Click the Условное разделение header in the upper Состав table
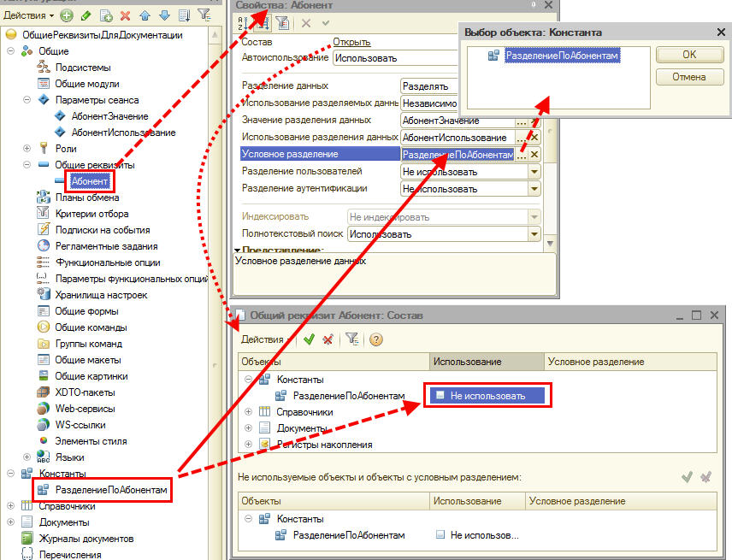The height and width of the screenshot is (560, 732). coord(630,362)
